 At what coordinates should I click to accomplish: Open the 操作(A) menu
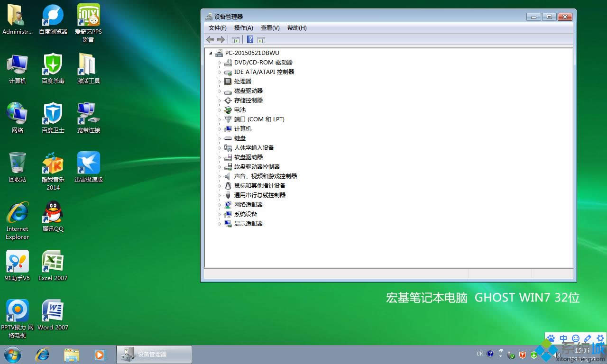(x=243, y=28)
